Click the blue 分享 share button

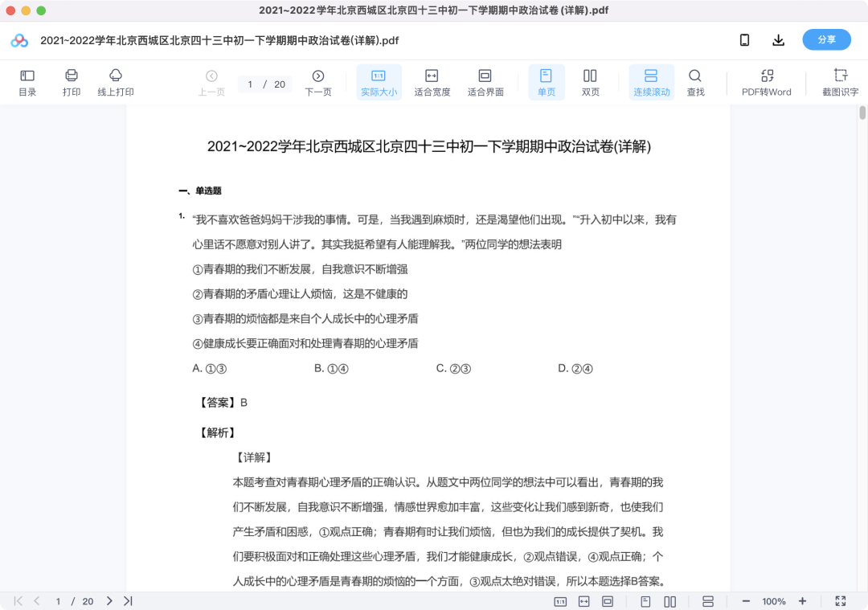(826, 40)
